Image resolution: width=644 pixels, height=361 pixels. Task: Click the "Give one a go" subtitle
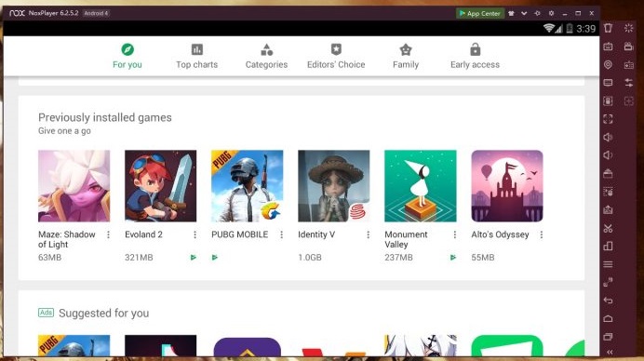[64, 131]
